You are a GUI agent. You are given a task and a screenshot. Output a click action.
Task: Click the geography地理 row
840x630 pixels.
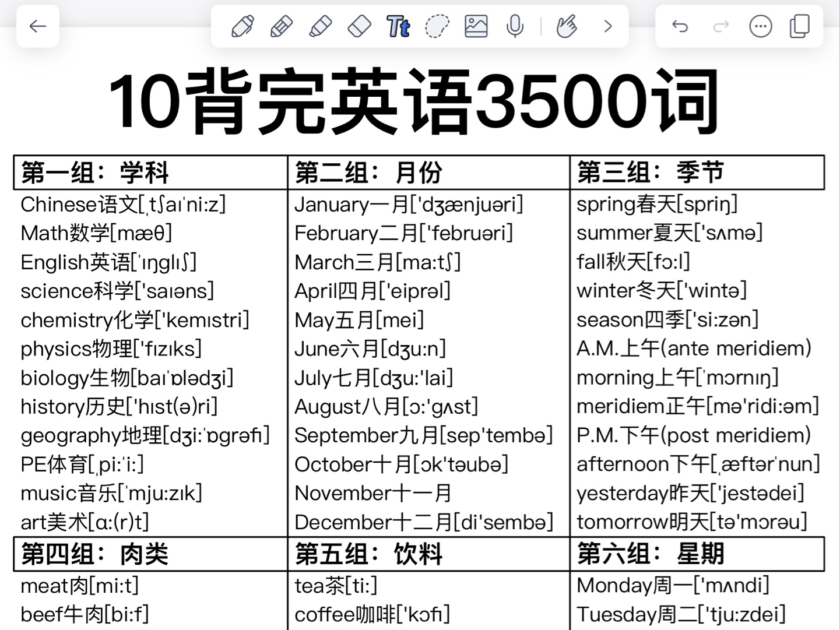pos(145,435)
